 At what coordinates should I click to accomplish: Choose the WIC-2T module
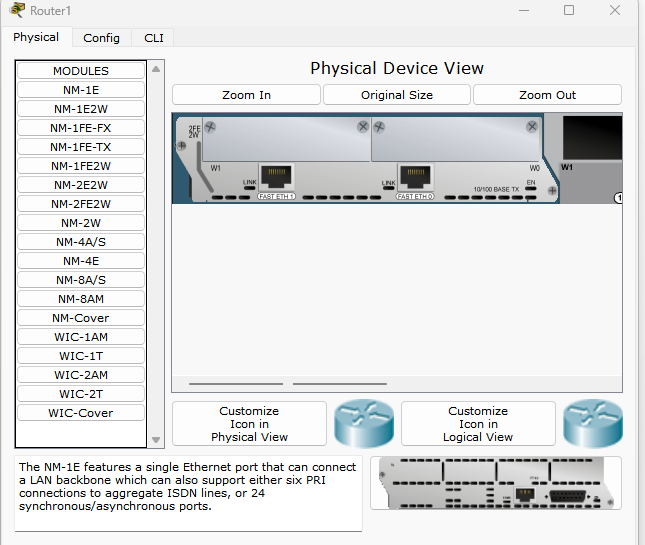[x=81, y=394]
